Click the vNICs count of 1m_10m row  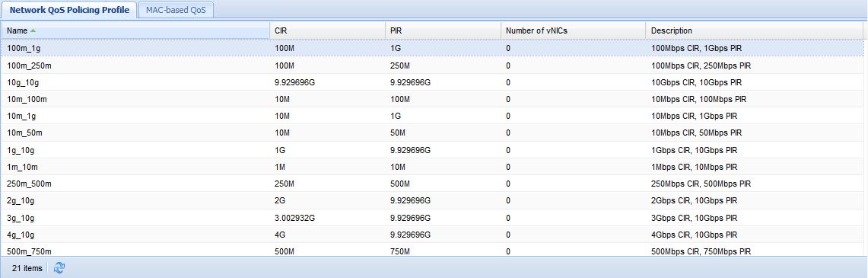[x=508, y=167]
